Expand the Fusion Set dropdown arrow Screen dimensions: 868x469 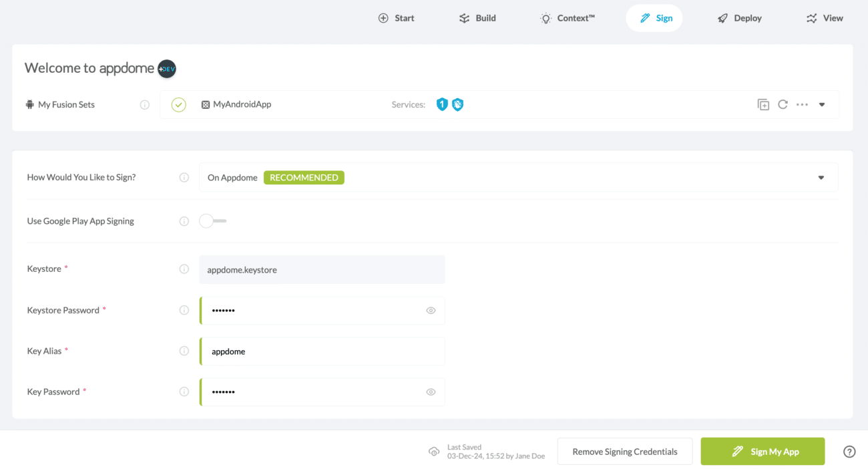click(x=822, y=105)
